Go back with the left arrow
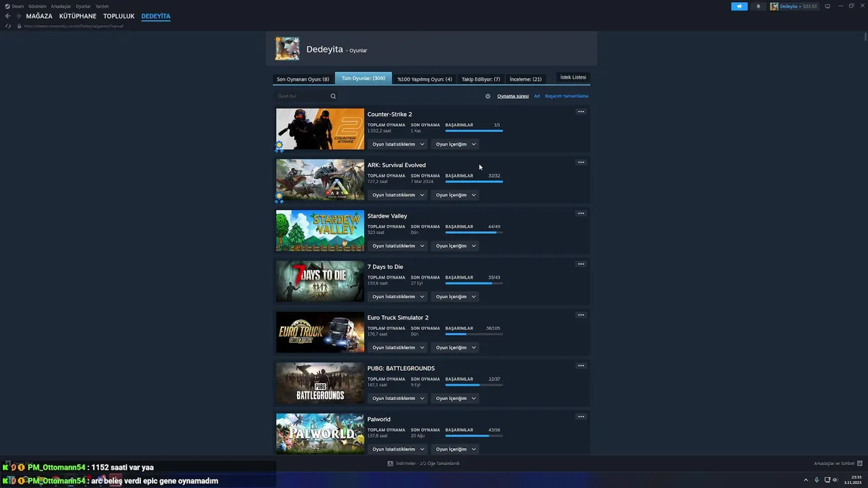Screen dimensions: 868x488 (x=7, y=16)
